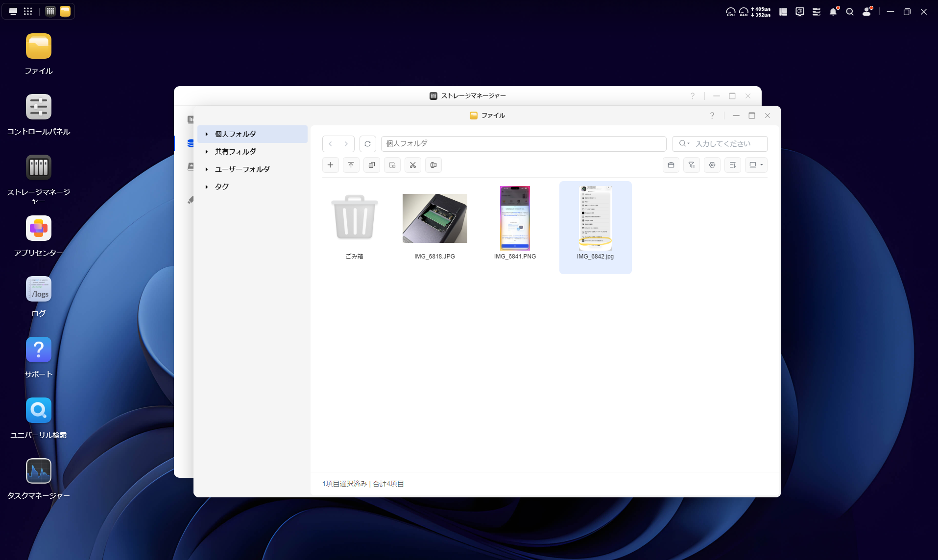Expand the 共有フォルダ tree node
938x560 pixels.
coord(207,152)
